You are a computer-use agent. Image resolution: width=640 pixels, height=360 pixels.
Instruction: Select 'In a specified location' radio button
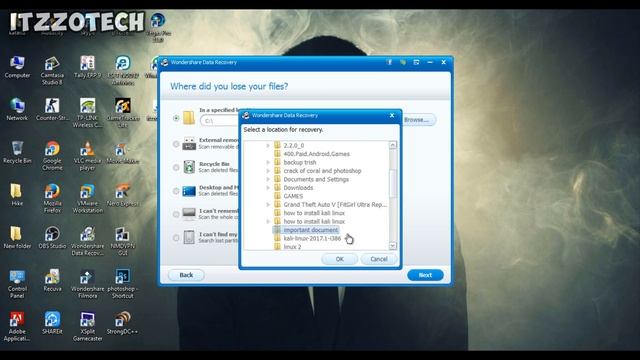click(x=176, y=118)
